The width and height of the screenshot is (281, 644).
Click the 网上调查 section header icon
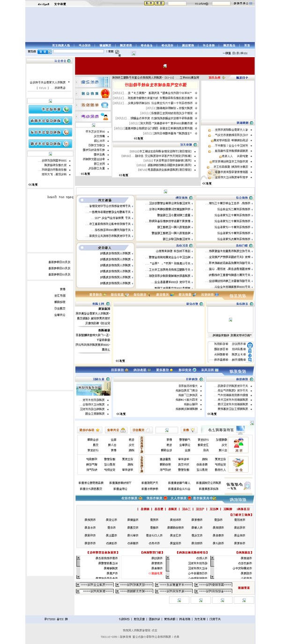click(109, 304)
